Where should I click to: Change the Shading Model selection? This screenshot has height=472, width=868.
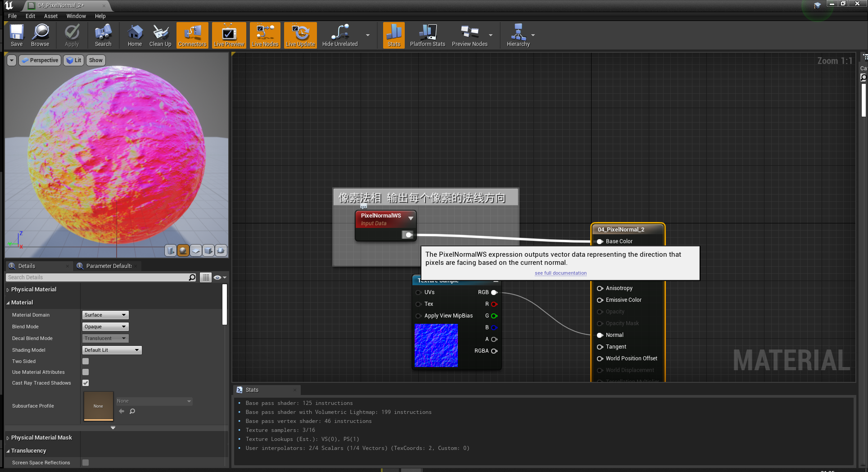111,350
